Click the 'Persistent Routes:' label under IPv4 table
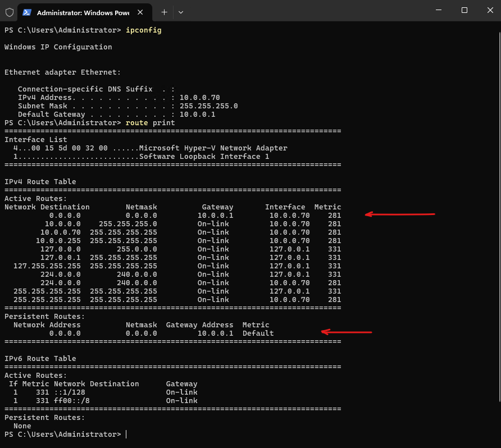The image size is (501, 448). click(45, 317)
